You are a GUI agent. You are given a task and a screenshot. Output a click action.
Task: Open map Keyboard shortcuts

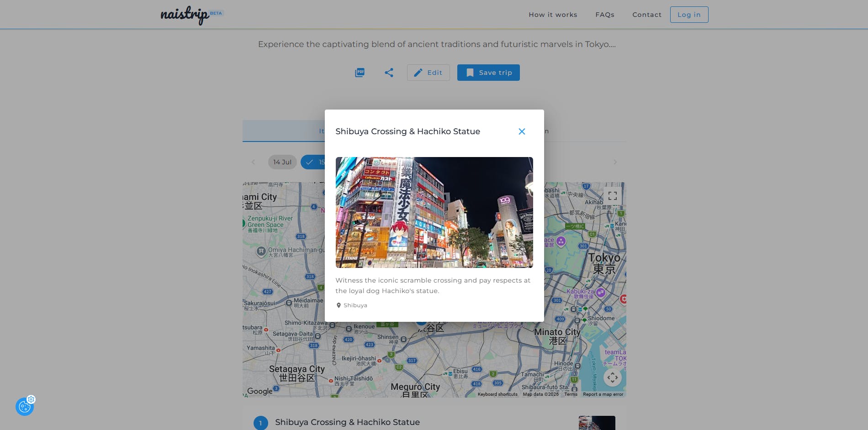click(x=498, y=394)
